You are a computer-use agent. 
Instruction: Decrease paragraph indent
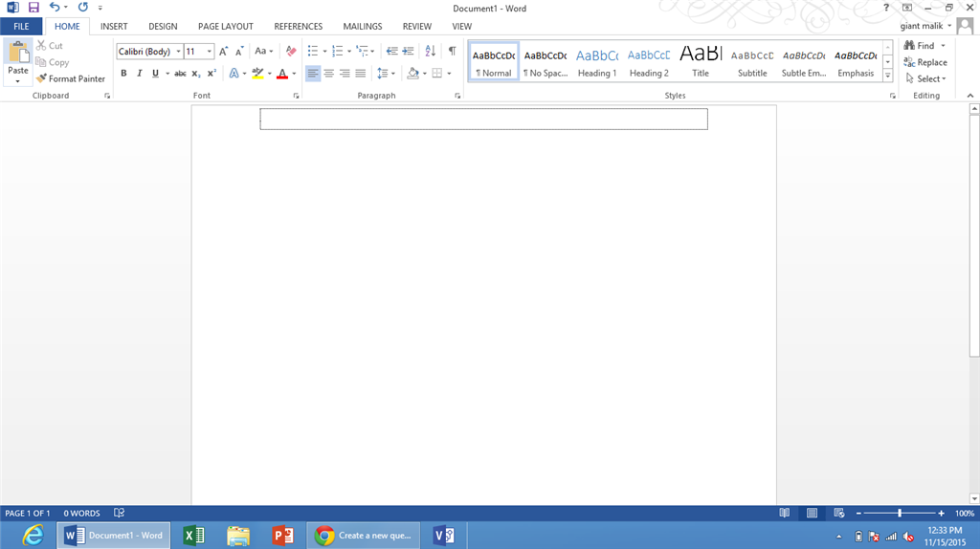click(x=391, y=52)
